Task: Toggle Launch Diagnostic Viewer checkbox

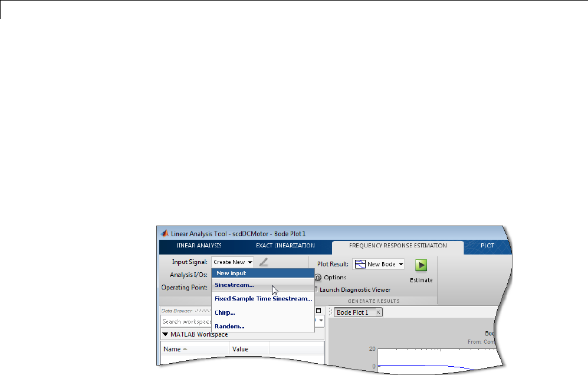Action: tap(316, 289)
